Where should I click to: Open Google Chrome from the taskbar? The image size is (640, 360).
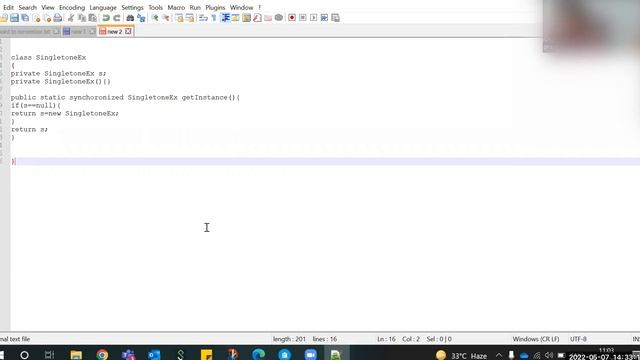pyautogui.click(x=102, y=355)
